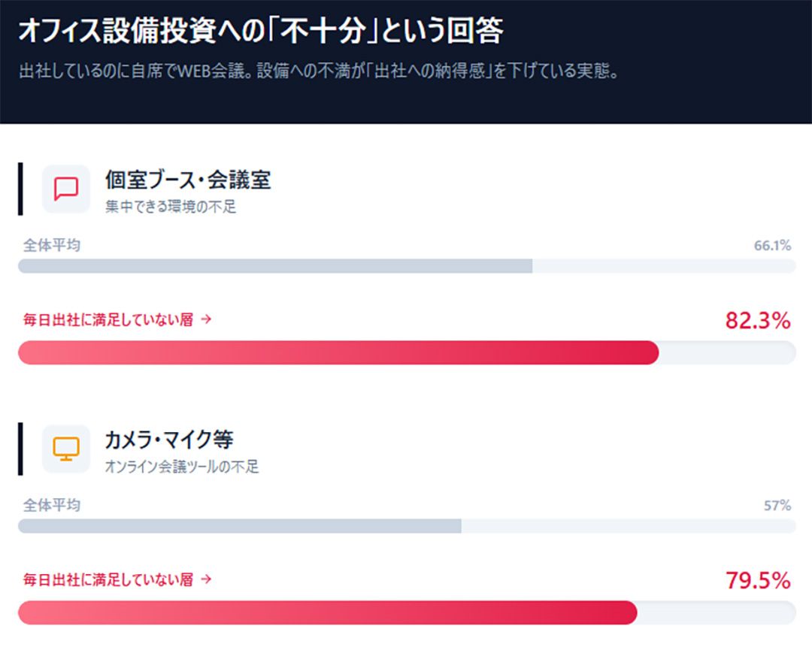The height and width of the screenshot is (650, 812).
Task: Click the 集中できる環境の不足 subtitle
Action: pos(171,207)
